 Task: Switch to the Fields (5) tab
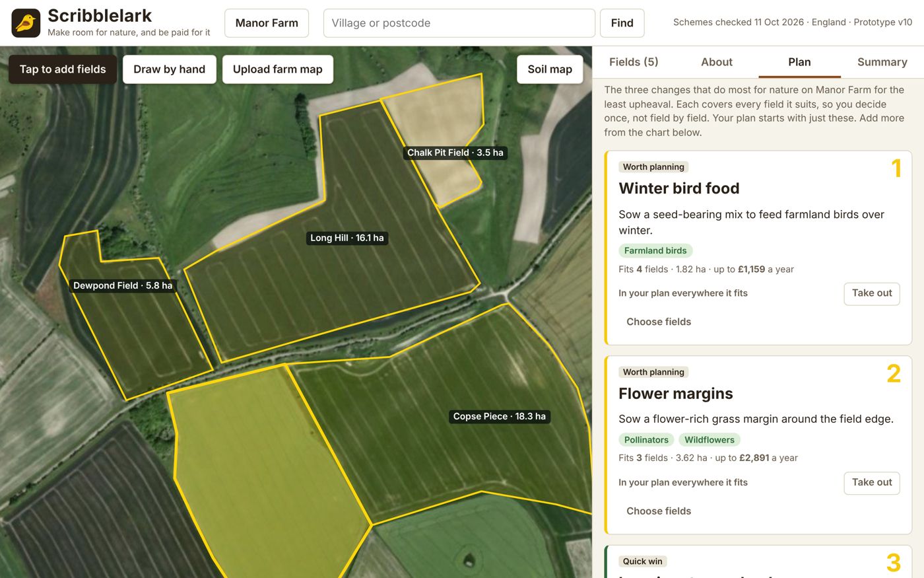[x=634, y=62]
